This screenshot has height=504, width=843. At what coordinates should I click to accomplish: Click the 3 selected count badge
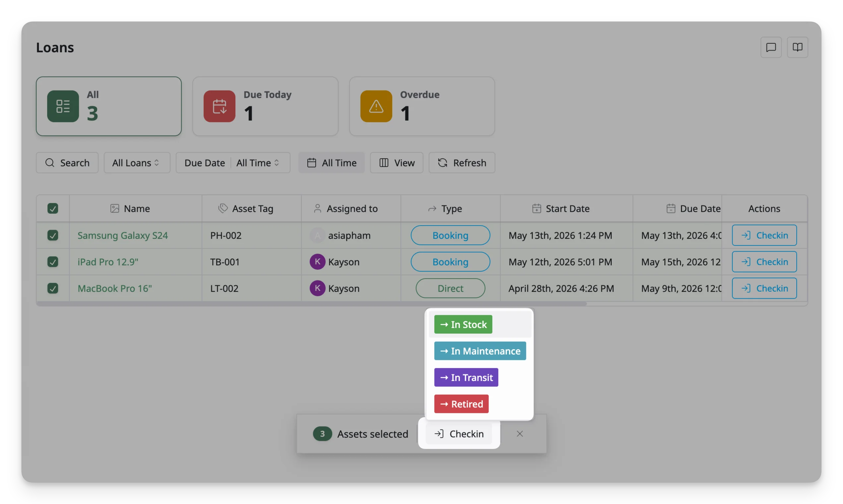322,434
